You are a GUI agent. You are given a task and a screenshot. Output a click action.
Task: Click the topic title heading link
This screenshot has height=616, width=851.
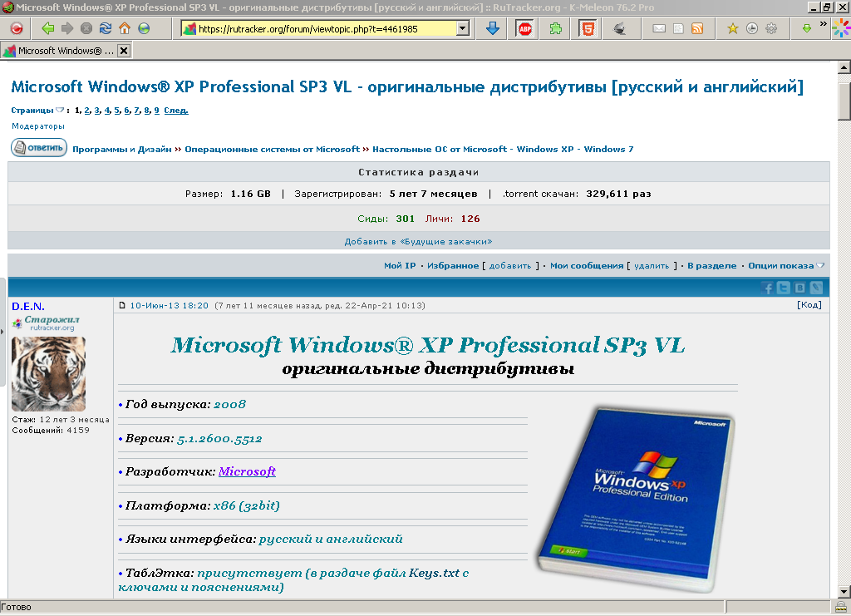point(407,86)
